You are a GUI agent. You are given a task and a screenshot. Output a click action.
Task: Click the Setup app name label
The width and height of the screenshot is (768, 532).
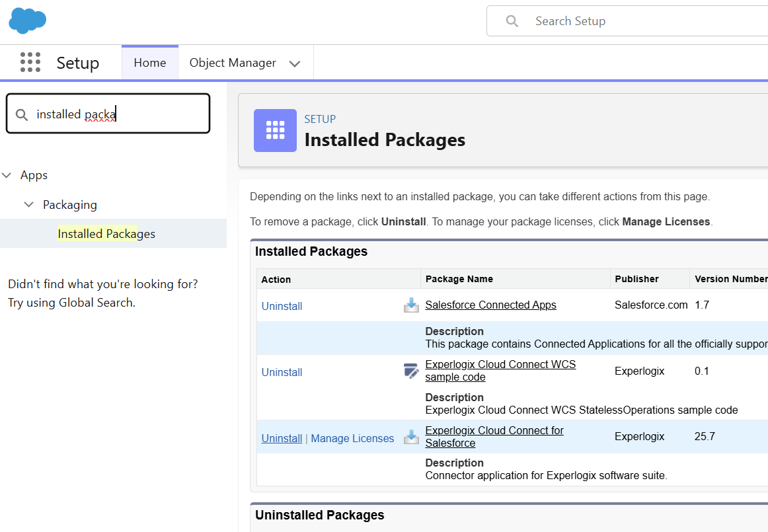(x=78, y=63)
